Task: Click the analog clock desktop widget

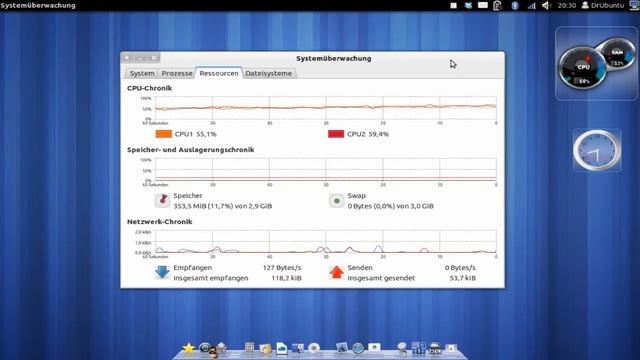Action: click(597, 150)
